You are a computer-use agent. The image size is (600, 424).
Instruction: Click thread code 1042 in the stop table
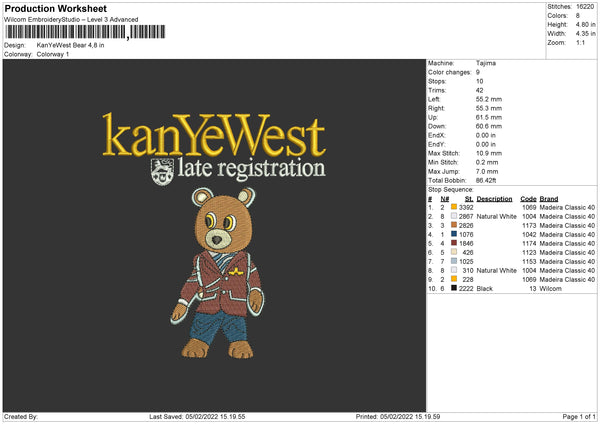(x=529, y=234)
